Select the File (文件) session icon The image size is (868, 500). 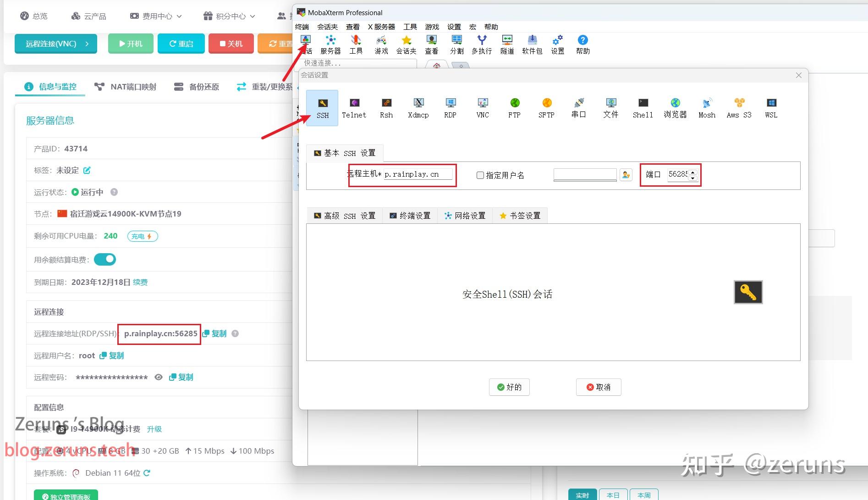click(611, 108)
